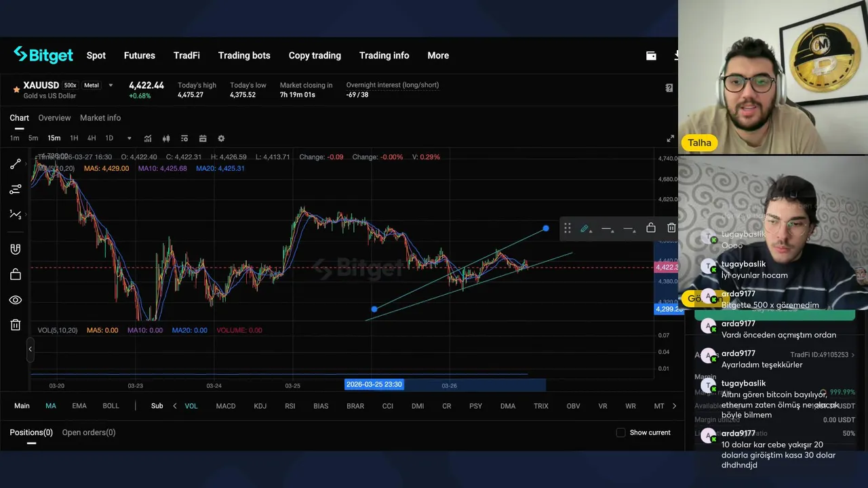Collapse the left drawing panel arrow
The width and height of the screenshot is (868, 488).
click(x=30, y=349)
